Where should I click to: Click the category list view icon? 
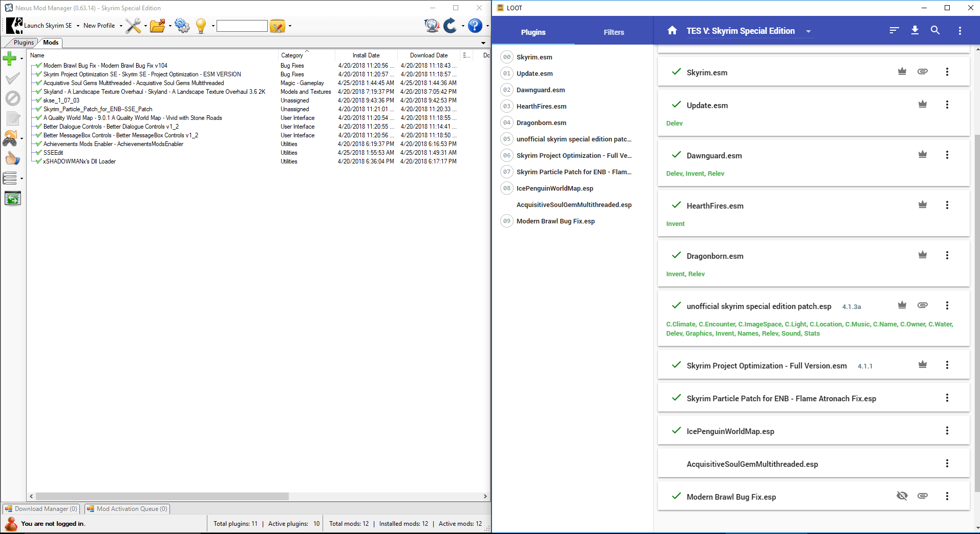(x=10, y=178)
